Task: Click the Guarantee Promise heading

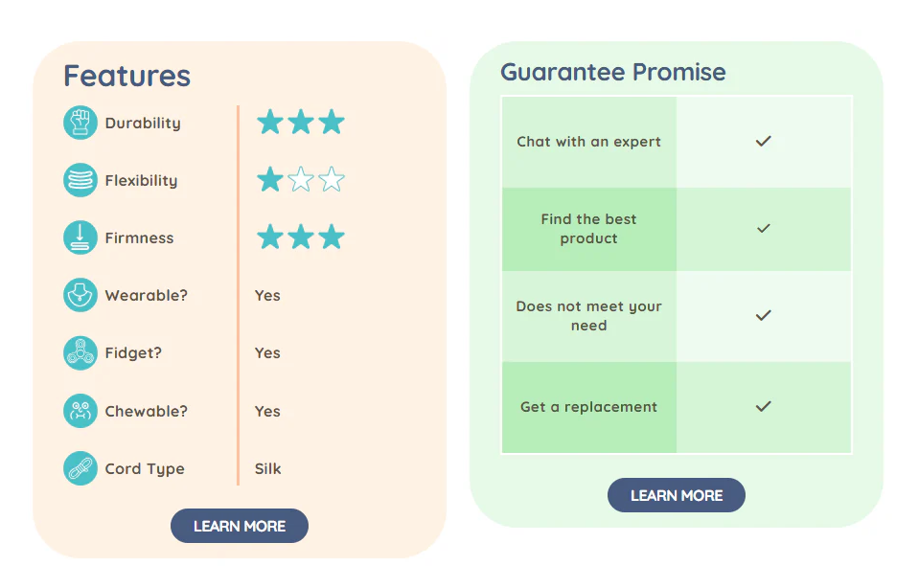Action: coord(613,72)
